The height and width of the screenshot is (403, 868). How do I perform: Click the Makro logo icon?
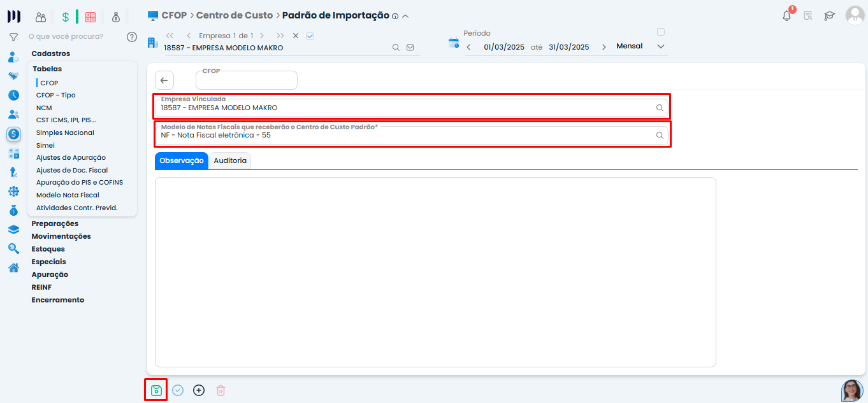tap(13, 17)
